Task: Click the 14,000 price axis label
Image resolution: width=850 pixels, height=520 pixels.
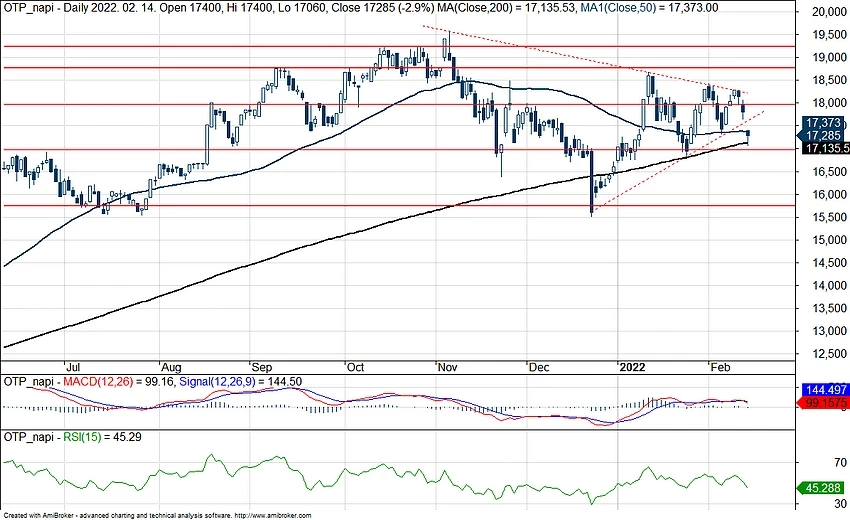Action: [x=829, y=286]
